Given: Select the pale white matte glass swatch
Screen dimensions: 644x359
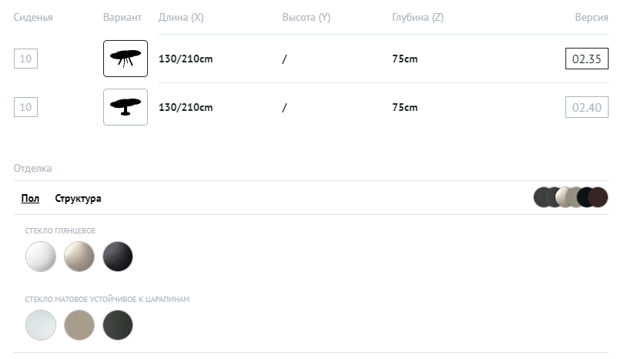Looking at the screenshot, I should point(41,324).
